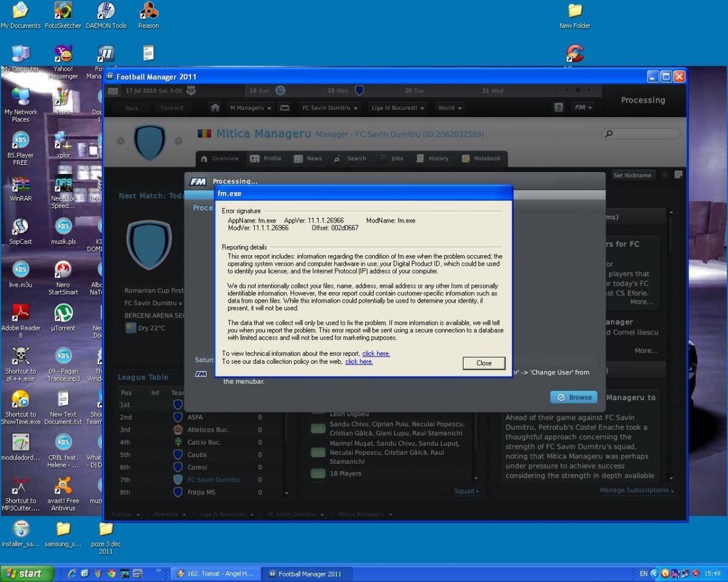The image size is (728, 582).
Task: Open the FM menu dropdown
Action: click(583, 107)
